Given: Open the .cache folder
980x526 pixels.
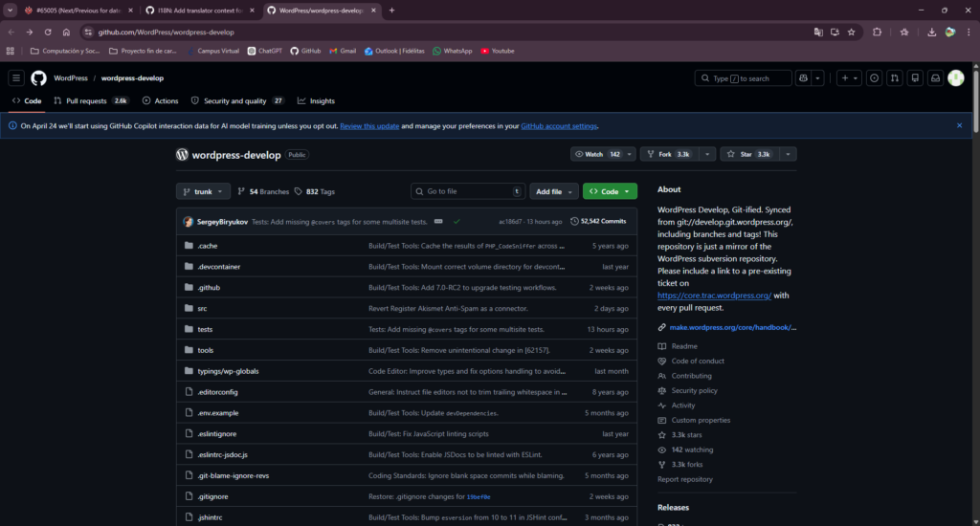Looking at the screenshot, I should 208,246.
